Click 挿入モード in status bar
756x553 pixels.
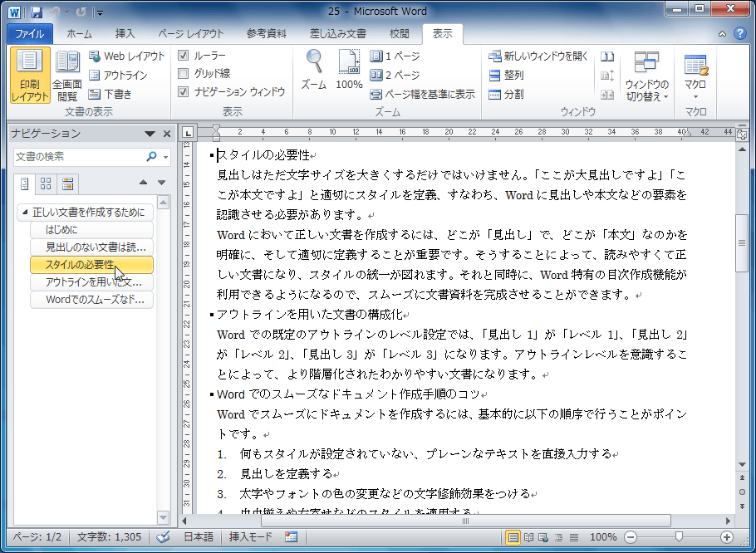[250, 536]
